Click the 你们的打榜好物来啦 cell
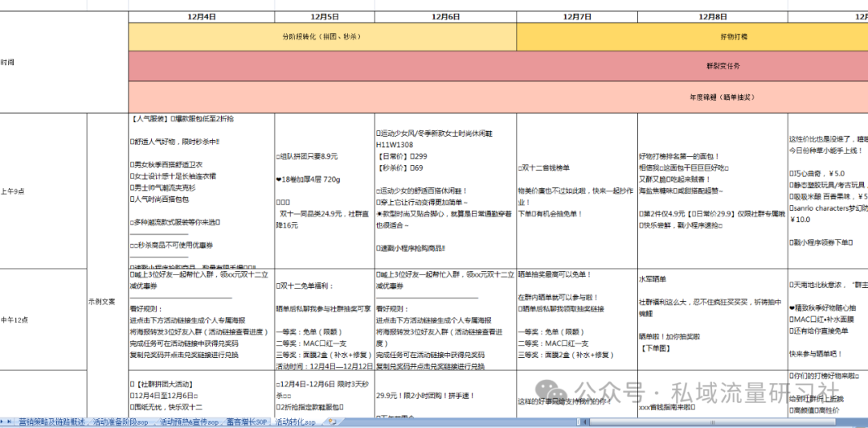 click(x=828, y=394)
